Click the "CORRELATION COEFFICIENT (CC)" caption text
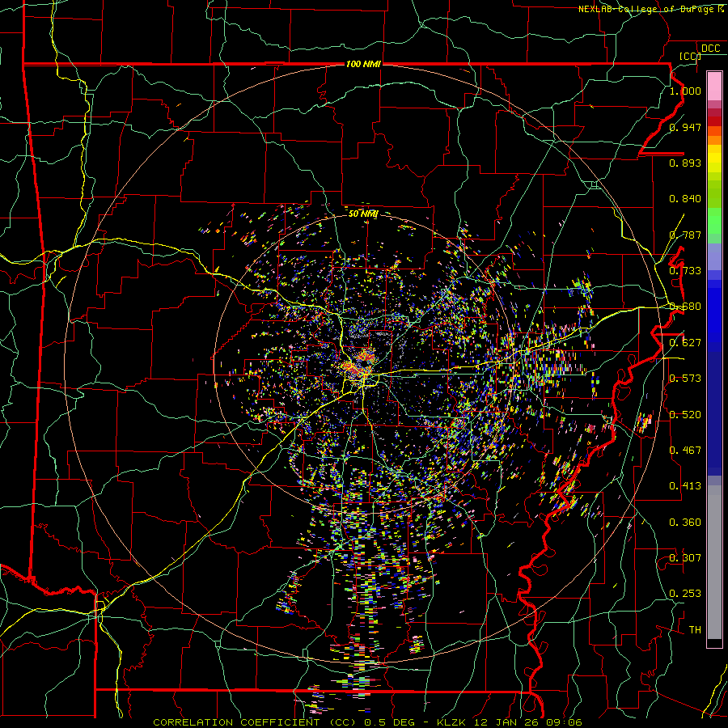 tap(256, 722)
